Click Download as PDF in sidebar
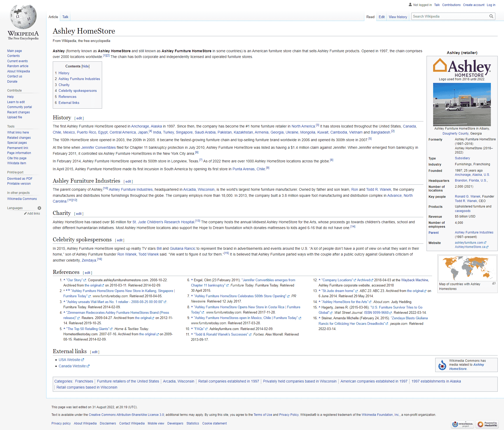 click(x=20, y=179)
